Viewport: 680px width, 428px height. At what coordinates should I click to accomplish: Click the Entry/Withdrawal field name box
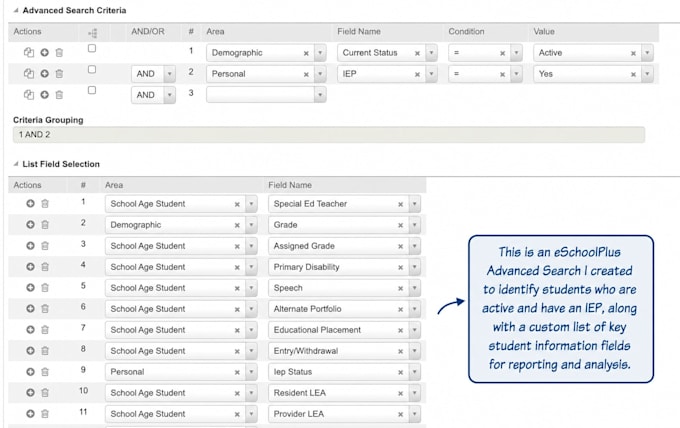click(344, 350)
